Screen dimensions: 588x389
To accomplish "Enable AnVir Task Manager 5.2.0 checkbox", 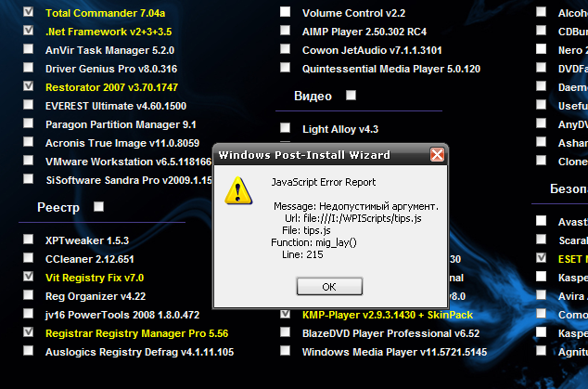I will tap(28, 49).
